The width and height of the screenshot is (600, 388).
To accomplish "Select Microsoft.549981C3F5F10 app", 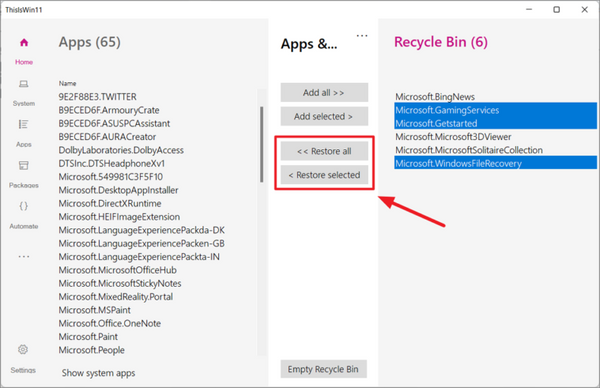I will coord(111,177).
